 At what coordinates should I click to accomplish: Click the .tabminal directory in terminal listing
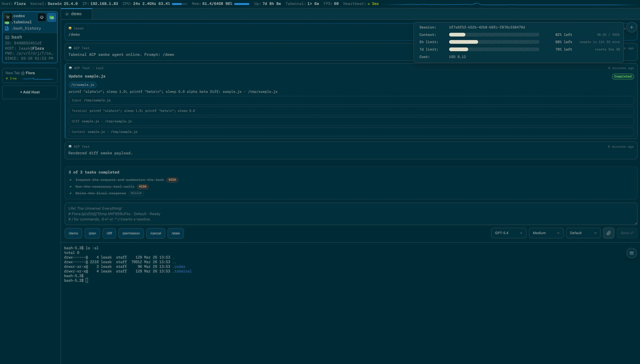point(182,271)
